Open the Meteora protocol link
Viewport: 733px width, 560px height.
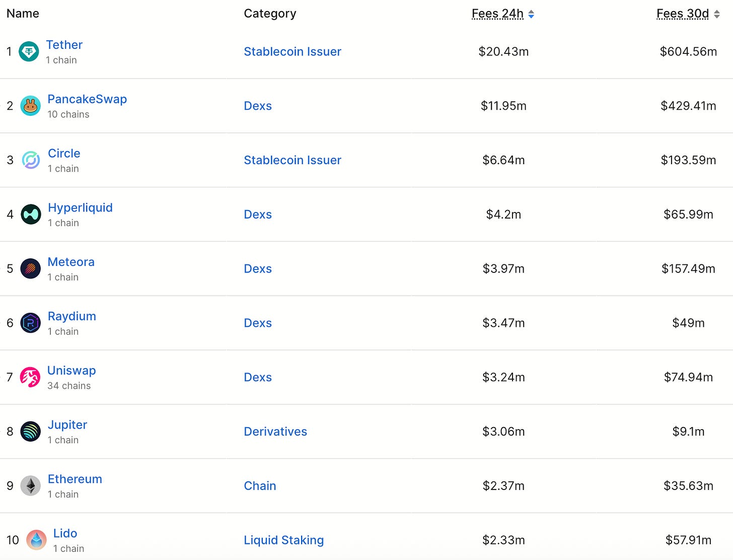point(71,262)
